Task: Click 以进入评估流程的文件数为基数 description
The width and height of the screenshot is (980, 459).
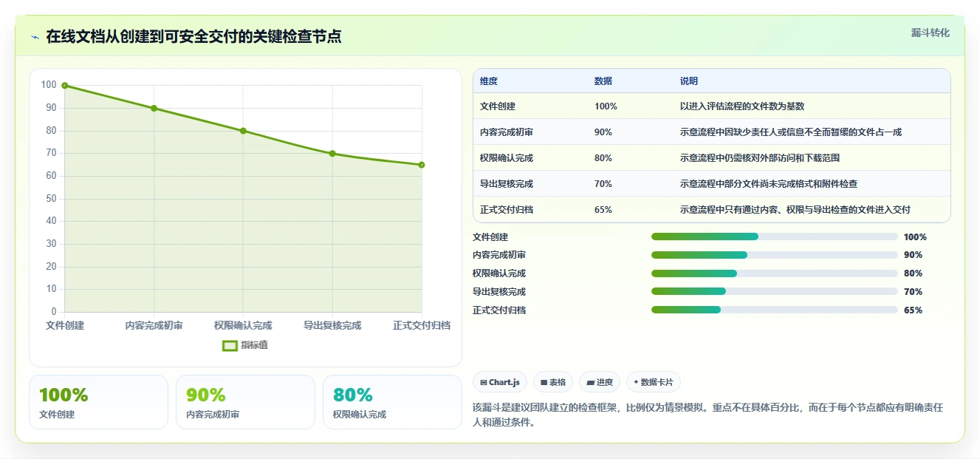Action: (742, 106)
